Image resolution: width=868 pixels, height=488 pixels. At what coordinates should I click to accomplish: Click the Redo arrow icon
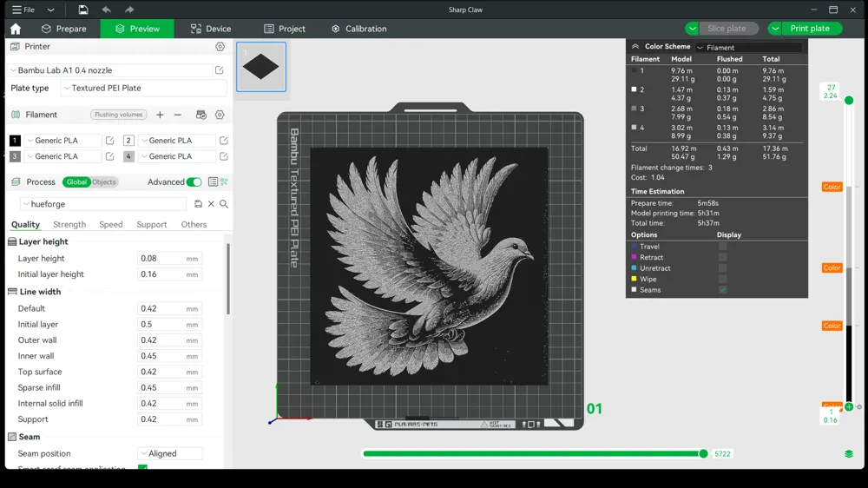(x=129, y=10)
